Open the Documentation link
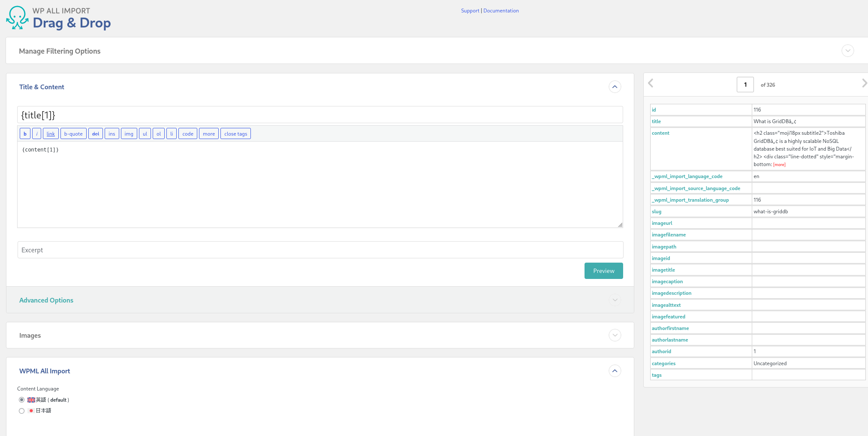 point(501,11)
